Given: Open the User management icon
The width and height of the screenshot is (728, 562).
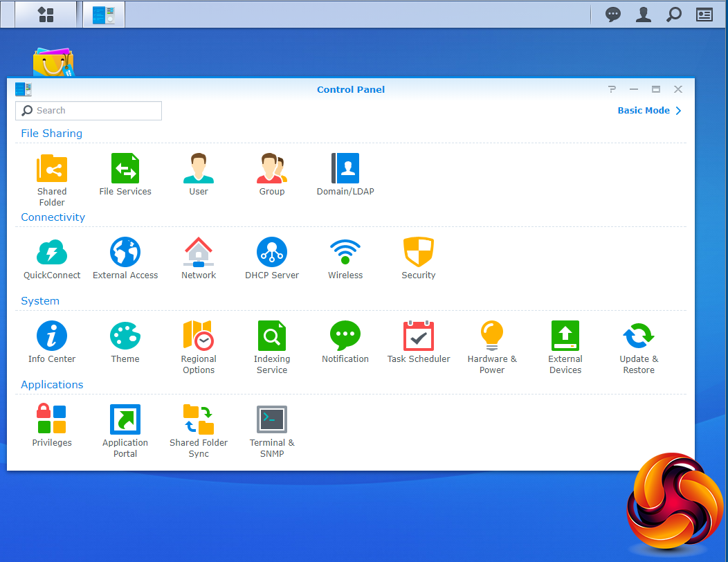Looking at the screenshot, I should 198,168.
